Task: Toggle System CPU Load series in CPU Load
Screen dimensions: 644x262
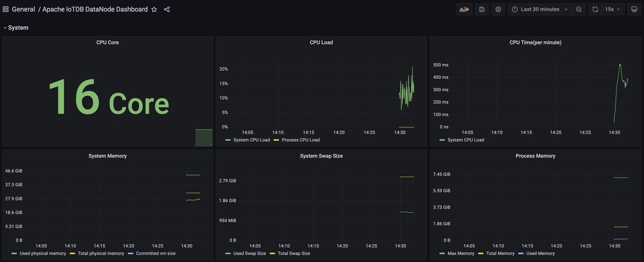Action: [x=251, y=140]
